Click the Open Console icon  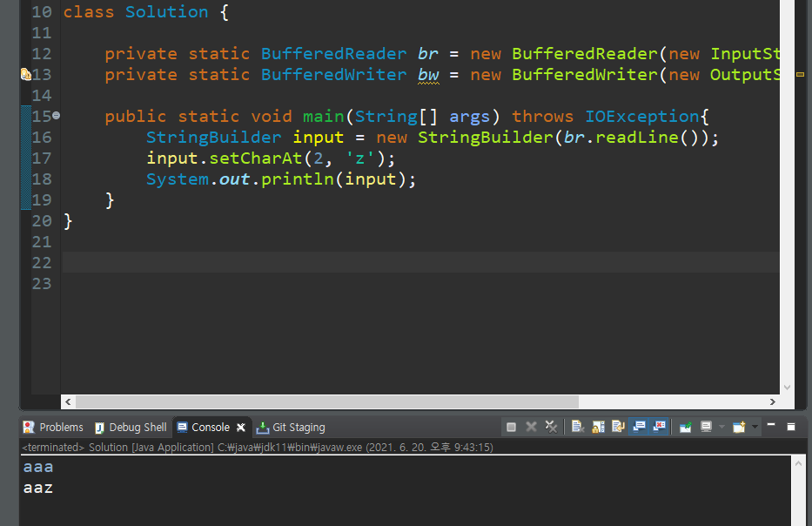(739, 427)
